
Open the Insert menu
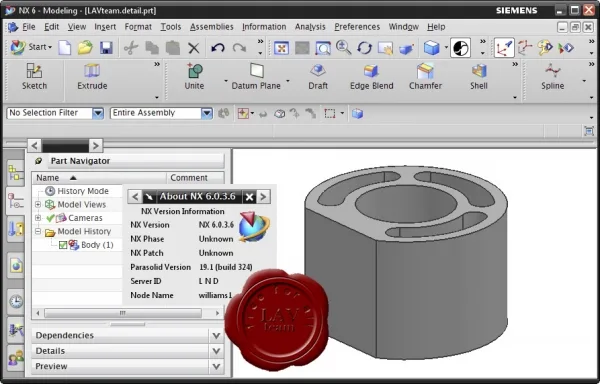[x=105, y=27]
